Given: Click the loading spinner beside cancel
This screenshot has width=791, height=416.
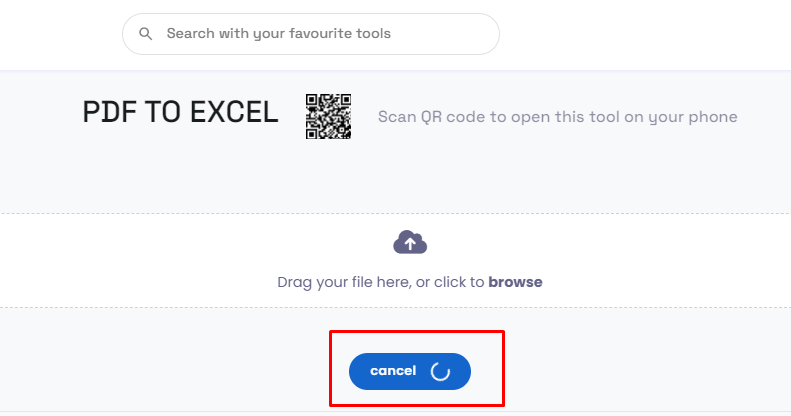Looking at the screenshot, I should 440,371.
